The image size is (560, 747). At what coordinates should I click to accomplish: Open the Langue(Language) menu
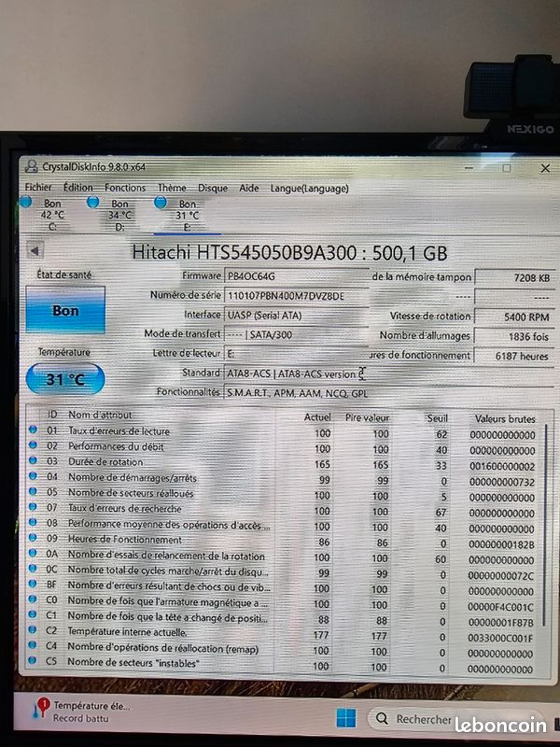tap(310, 189)
